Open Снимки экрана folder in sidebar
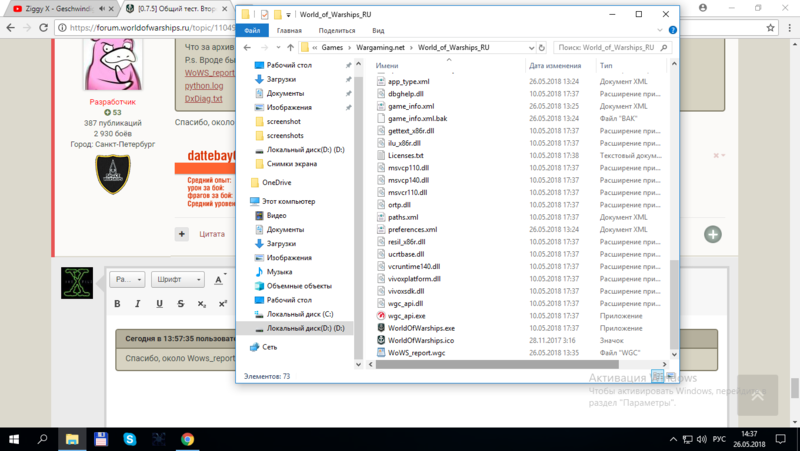 [292, 164]
